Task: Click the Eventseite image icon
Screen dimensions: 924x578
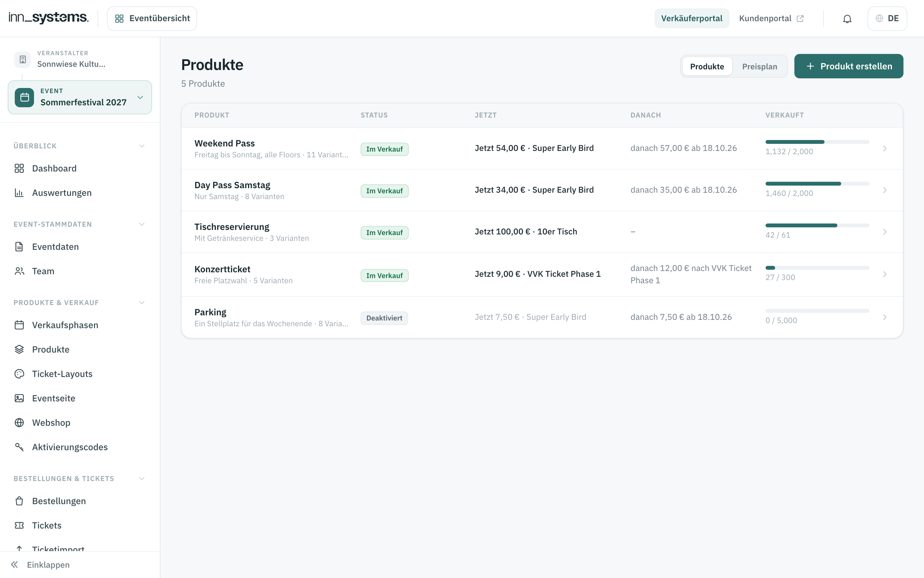Action: click(19, 398)
